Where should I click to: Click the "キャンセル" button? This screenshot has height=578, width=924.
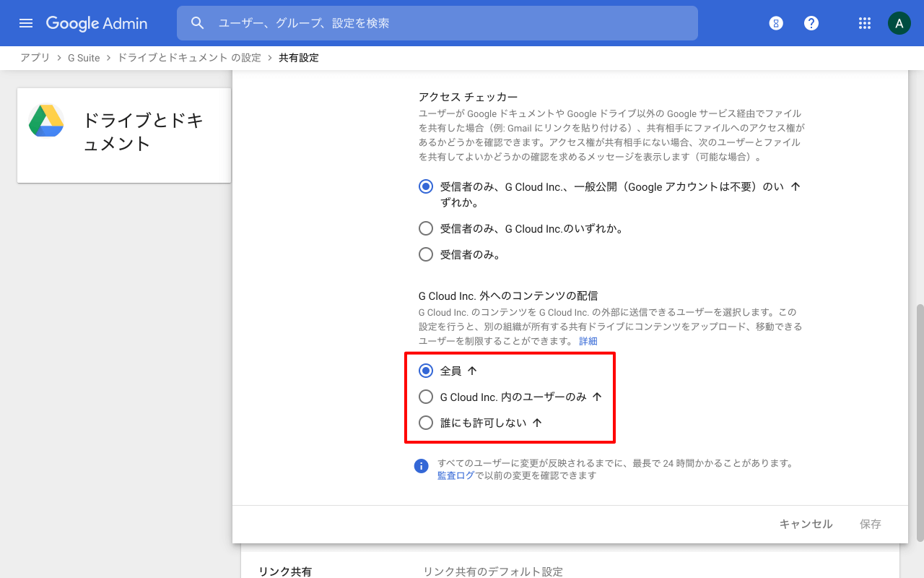(x=806, y=524)
